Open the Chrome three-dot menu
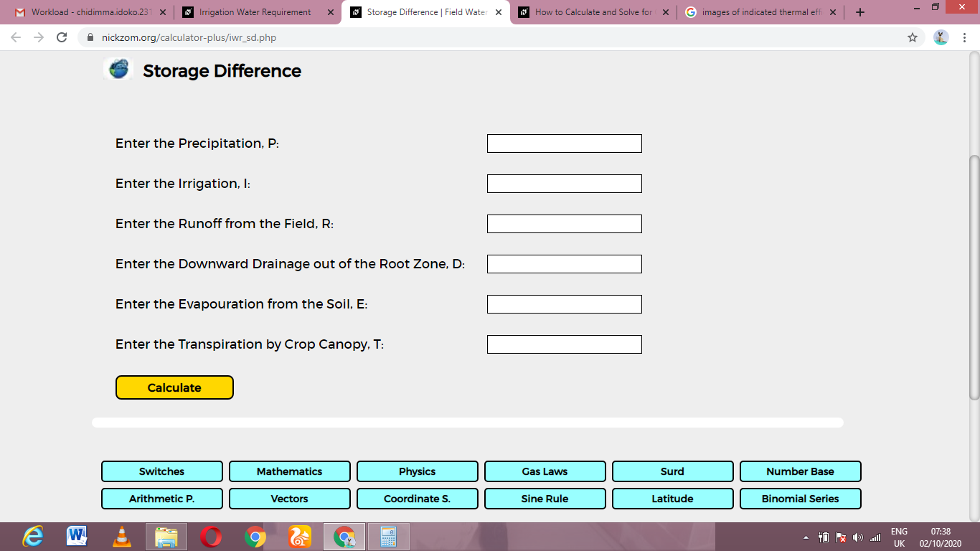 tap(965, 37)
